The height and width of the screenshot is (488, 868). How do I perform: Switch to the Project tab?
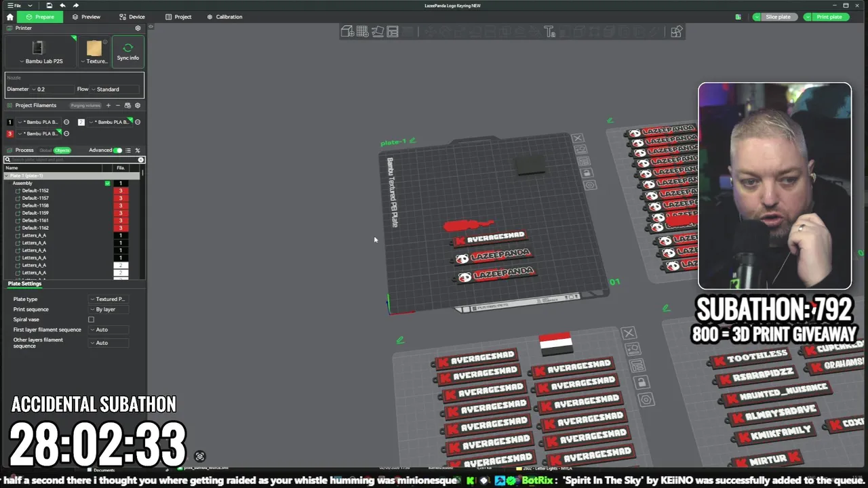click(x=178, y=16)
